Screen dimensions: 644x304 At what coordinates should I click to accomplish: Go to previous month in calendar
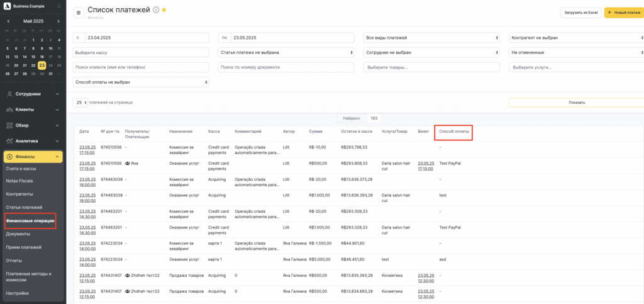8,21
